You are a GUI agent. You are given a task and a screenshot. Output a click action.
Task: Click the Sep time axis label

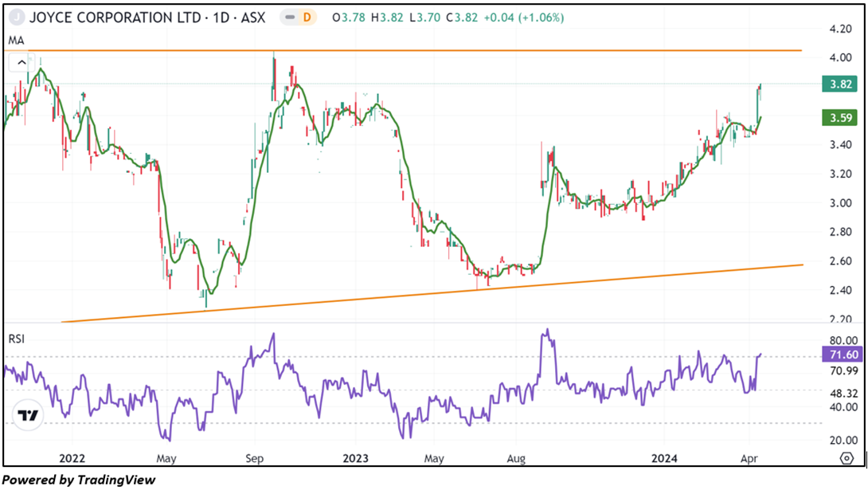(x=255, y=459)
